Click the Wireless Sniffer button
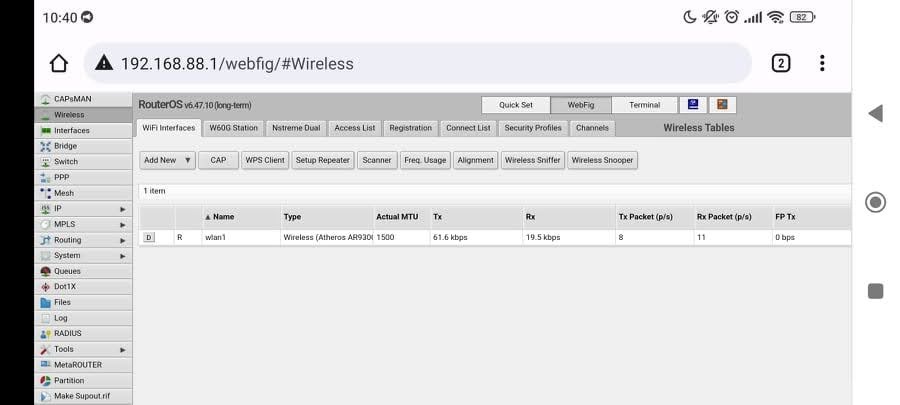The image size is (900, 405). (x=532, y=160)
